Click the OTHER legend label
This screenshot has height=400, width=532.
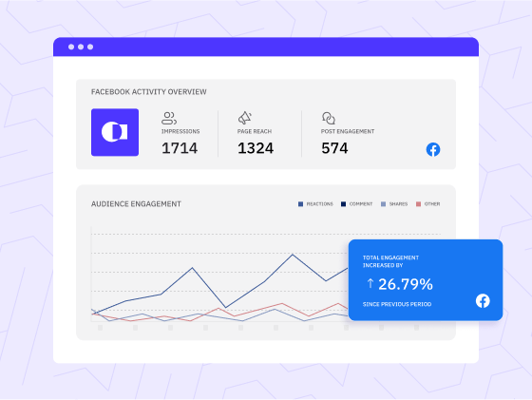pyautogui.click(x=432, y=204)
